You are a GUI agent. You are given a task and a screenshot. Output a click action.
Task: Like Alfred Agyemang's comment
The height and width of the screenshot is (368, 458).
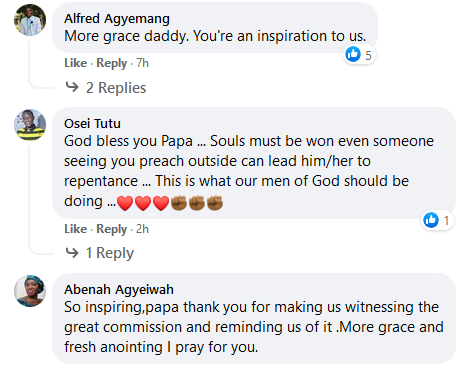point(76,63)
